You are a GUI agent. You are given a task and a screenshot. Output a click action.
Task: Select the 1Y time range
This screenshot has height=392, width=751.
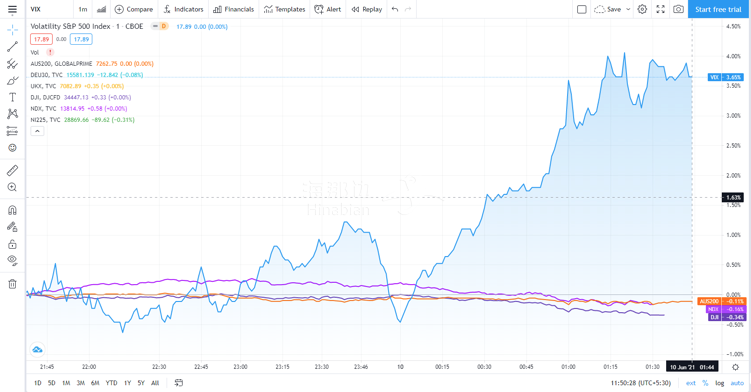[x=127, y=383]
